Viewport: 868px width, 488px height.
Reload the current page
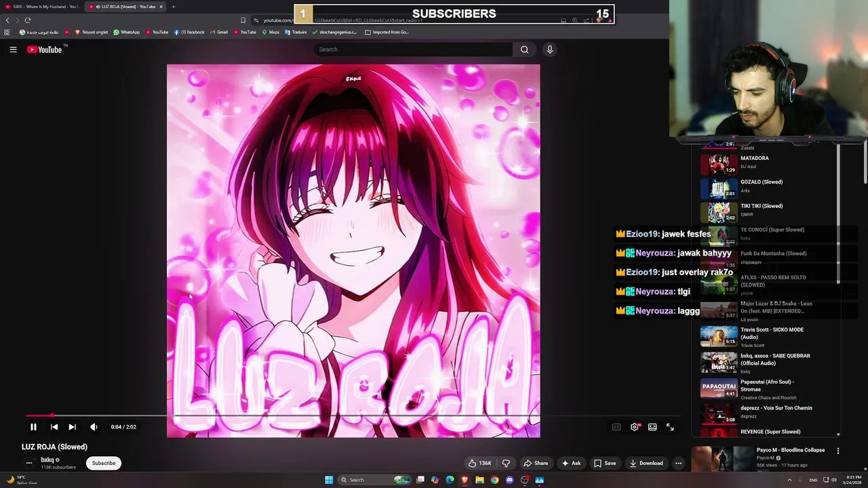pos(28,20)
